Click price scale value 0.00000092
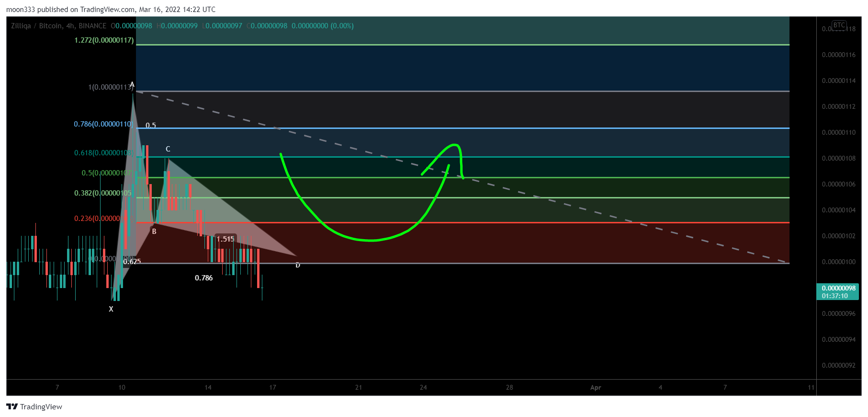Image resolution: width=868 pixels, height=417 pixels. click(839, 366)
